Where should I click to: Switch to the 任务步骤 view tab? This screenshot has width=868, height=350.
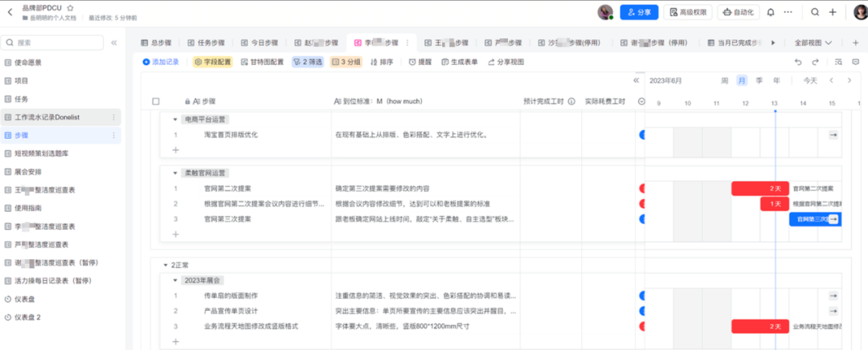tap(206, 43)
